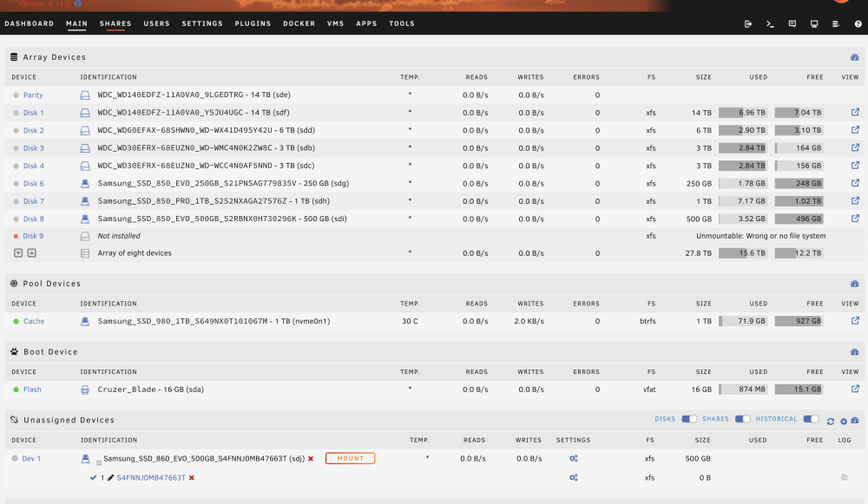Click the down arrow toggle beside Array of eight devices
The image size is (868, 504).
click(18, 252)
